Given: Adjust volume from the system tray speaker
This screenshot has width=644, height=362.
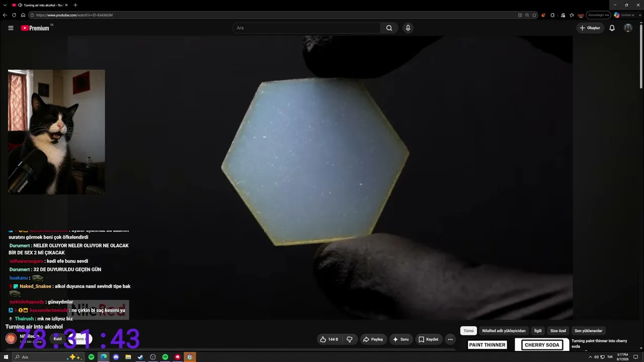Looking at the screenshot, I should 596,357.
